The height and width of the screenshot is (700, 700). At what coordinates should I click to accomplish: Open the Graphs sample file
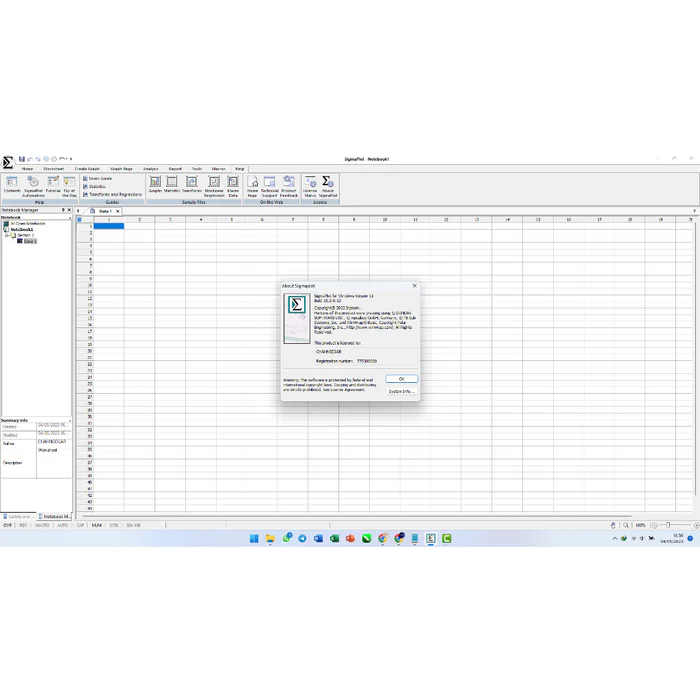pos(155,184)
